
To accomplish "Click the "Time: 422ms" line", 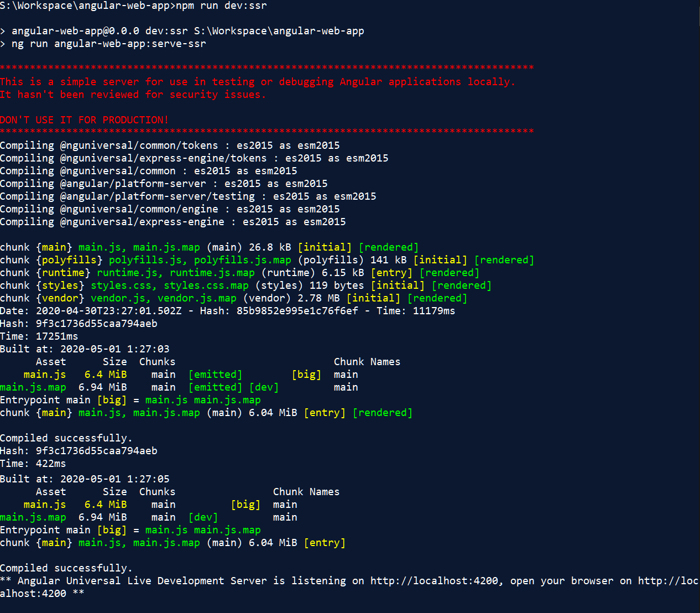I will (x=33, y=464).
